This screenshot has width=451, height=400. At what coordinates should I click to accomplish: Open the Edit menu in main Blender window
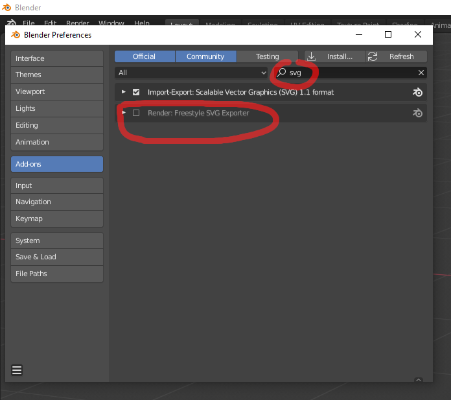coord(50,23)
